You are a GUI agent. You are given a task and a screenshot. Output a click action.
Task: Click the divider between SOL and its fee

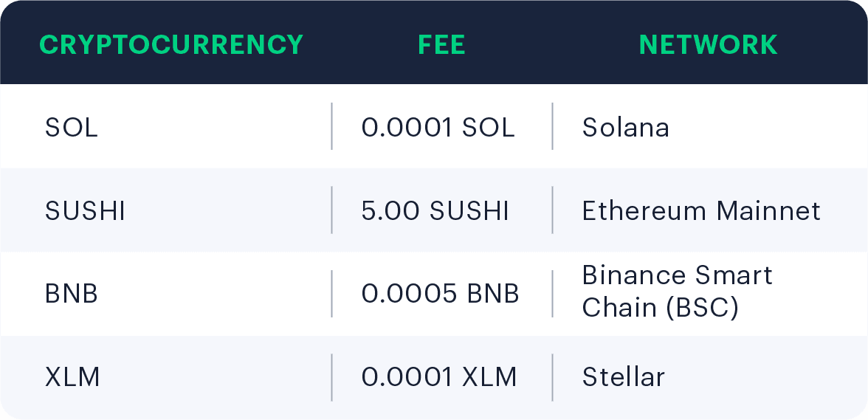point(331,126)
